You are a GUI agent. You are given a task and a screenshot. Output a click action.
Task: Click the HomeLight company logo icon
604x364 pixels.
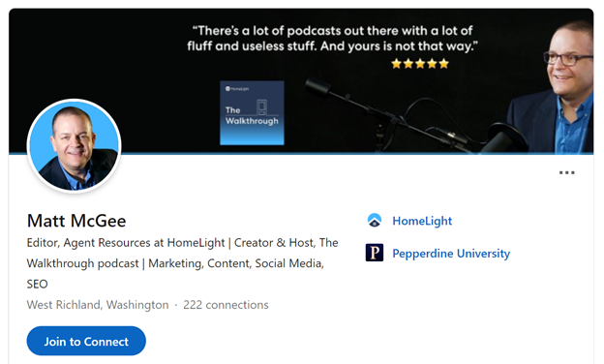pos(375,221)
